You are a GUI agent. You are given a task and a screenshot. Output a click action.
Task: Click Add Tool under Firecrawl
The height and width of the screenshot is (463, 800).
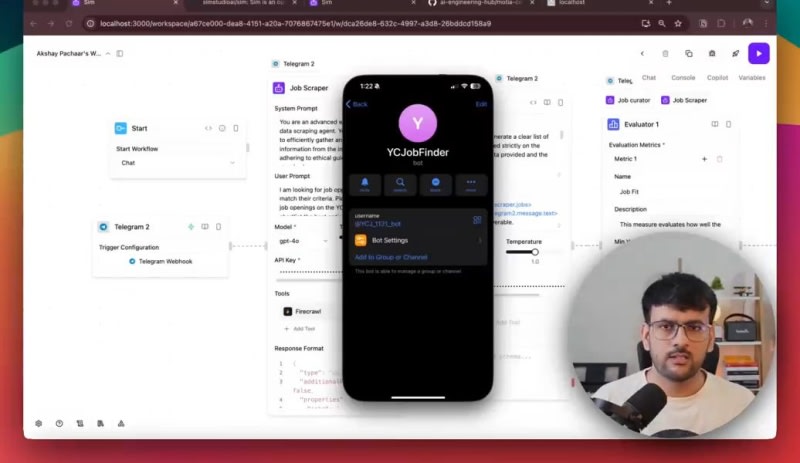click(x=299, y=328)
